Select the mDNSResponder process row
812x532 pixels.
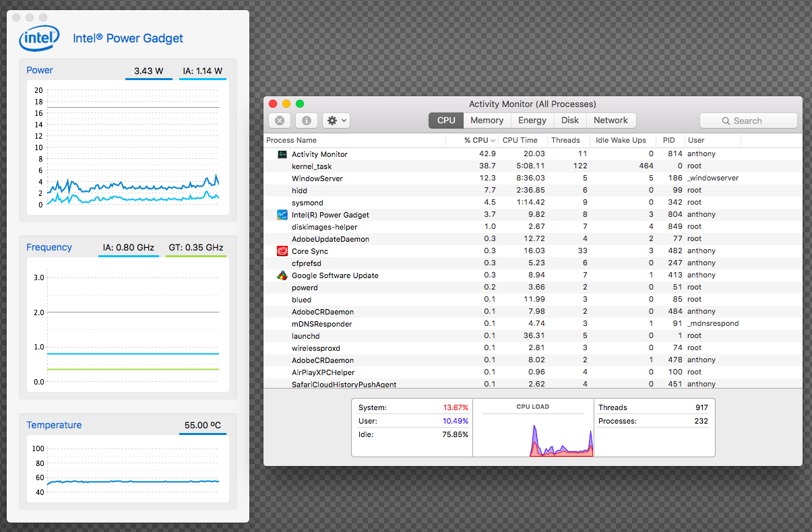point(533,324)
